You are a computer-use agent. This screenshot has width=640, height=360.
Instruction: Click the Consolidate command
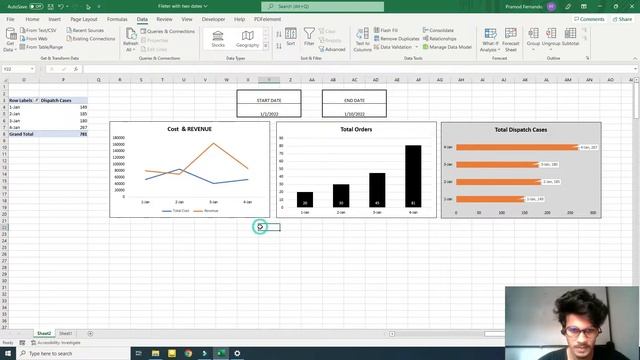(x=438, y=30)
